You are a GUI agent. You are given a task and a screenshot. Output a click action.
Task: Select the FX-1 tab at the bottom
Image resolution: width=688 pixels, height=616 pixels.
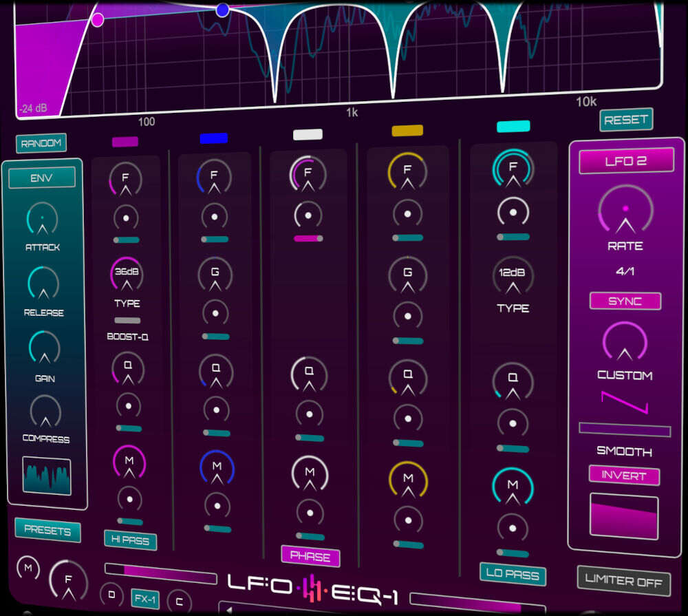click(x=145, y=599)
